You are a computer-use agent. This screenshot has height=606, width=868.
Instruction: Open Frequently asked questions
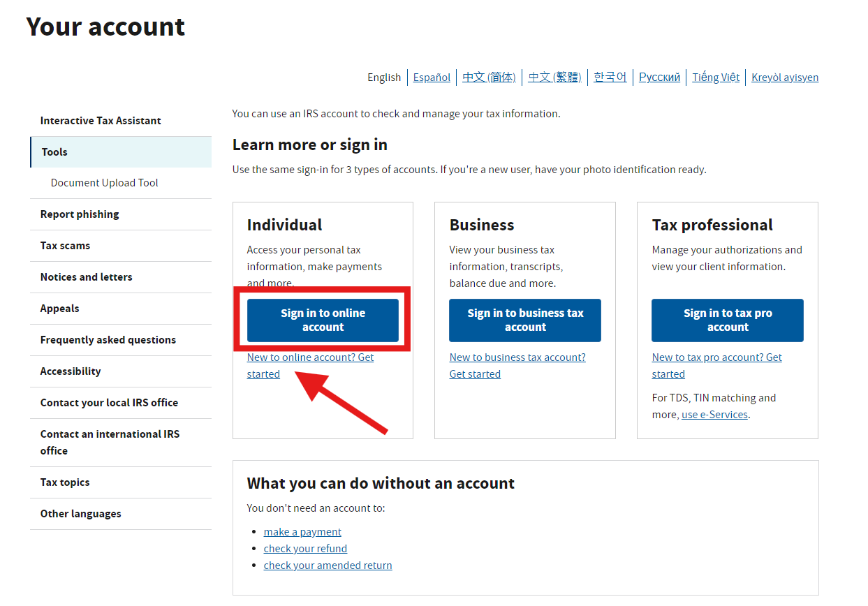pos(108,339)
